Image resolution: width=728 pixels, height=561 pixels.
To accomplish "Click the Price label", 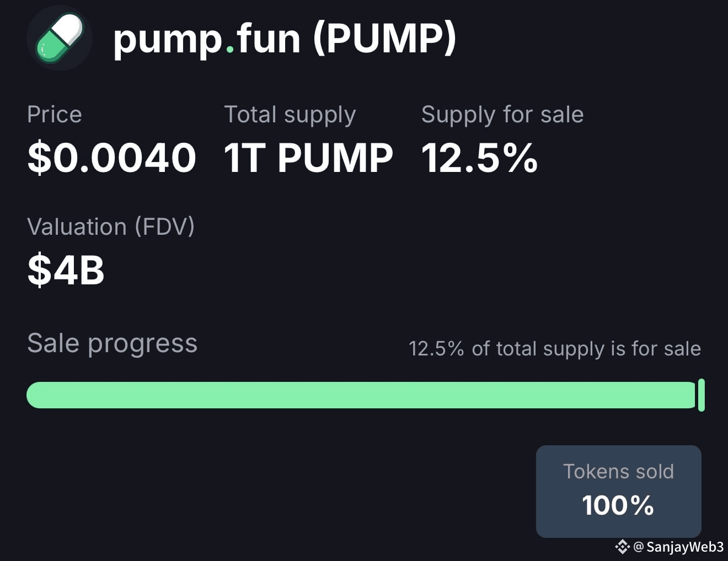I will [x=55, y=115].
